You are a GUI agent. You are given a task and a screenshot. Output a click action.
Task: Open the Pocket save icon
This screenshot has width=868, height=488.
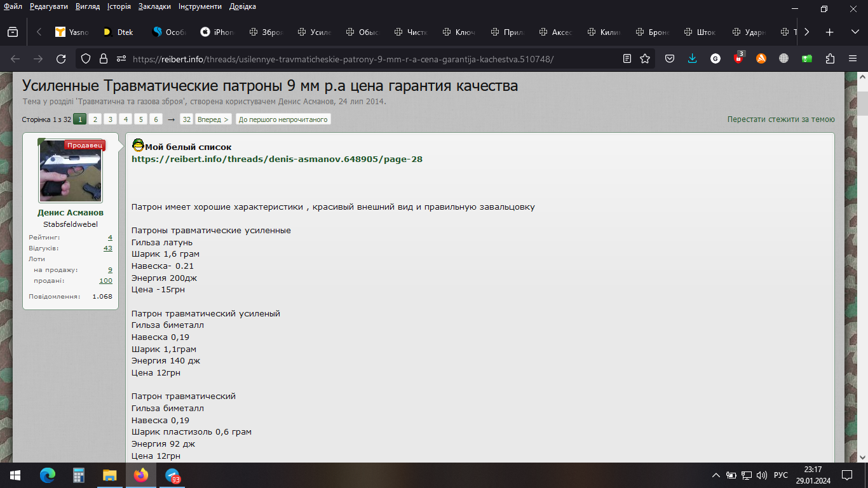(x=670, y=59)
